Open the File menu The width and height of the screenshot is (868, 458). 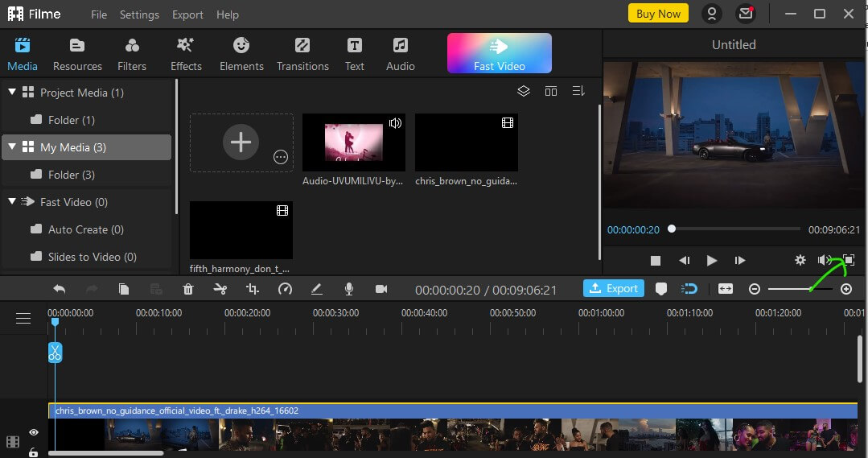(98, 14)
